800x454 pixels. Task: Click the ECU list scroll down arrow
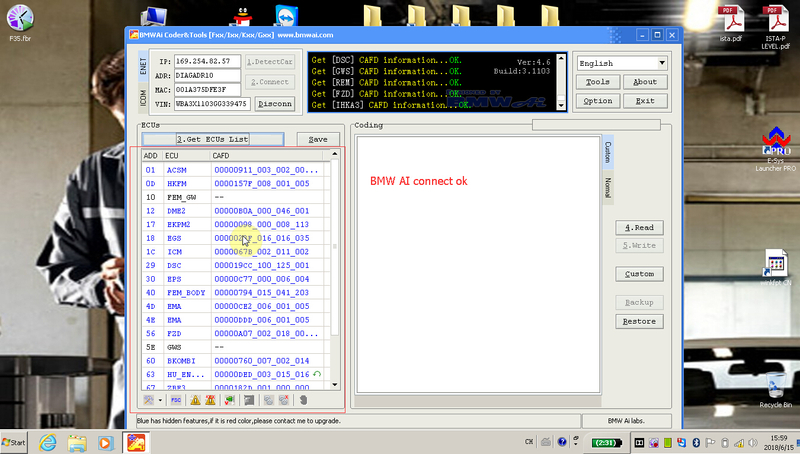(335, 385)
